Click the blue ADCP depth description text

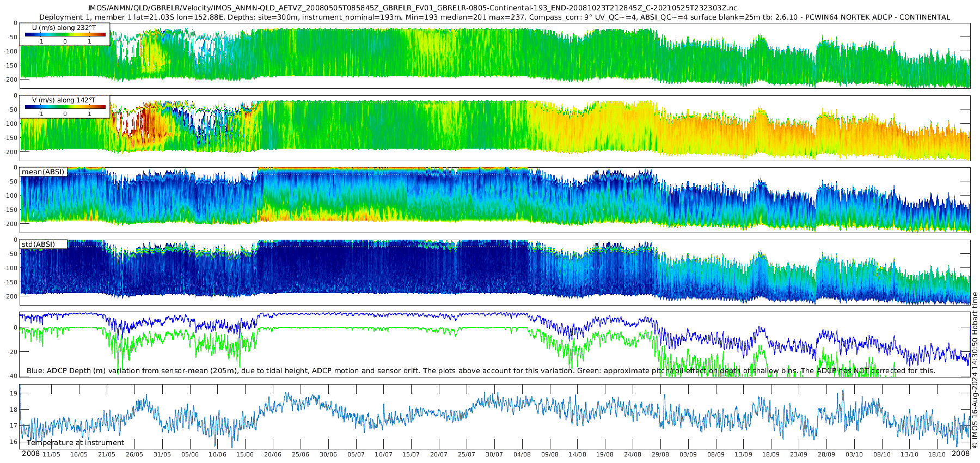[481, 370]
